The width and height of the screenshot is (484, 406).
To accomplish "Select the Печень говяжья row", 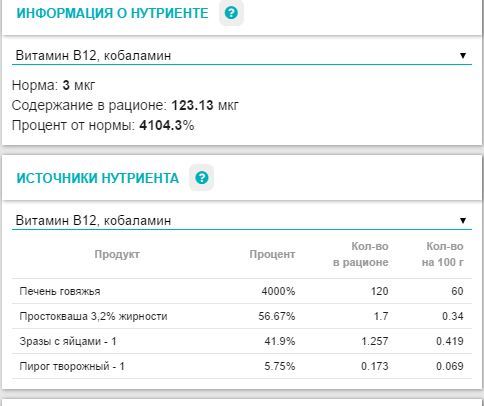I will 242,291.
